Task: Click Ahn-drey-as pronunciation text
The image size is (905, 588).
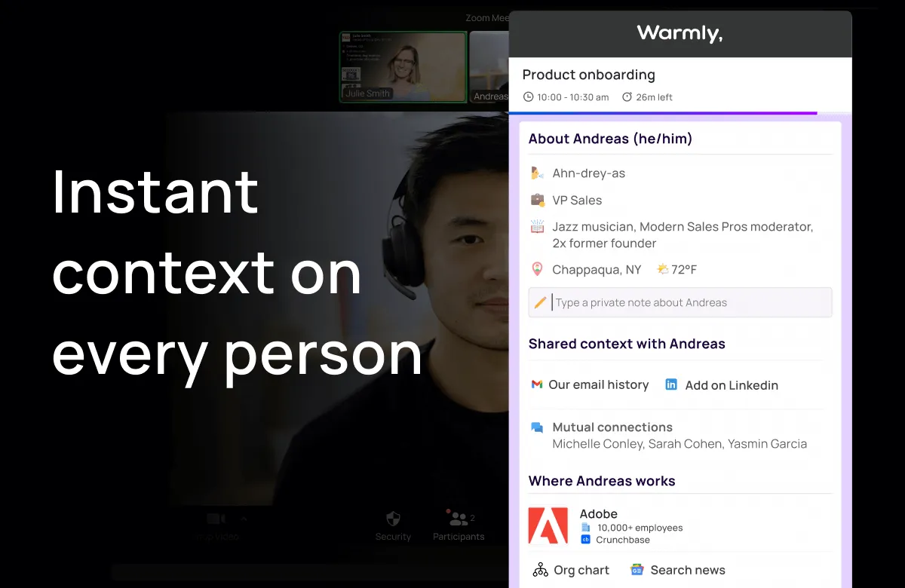Action: click(588, 173)
